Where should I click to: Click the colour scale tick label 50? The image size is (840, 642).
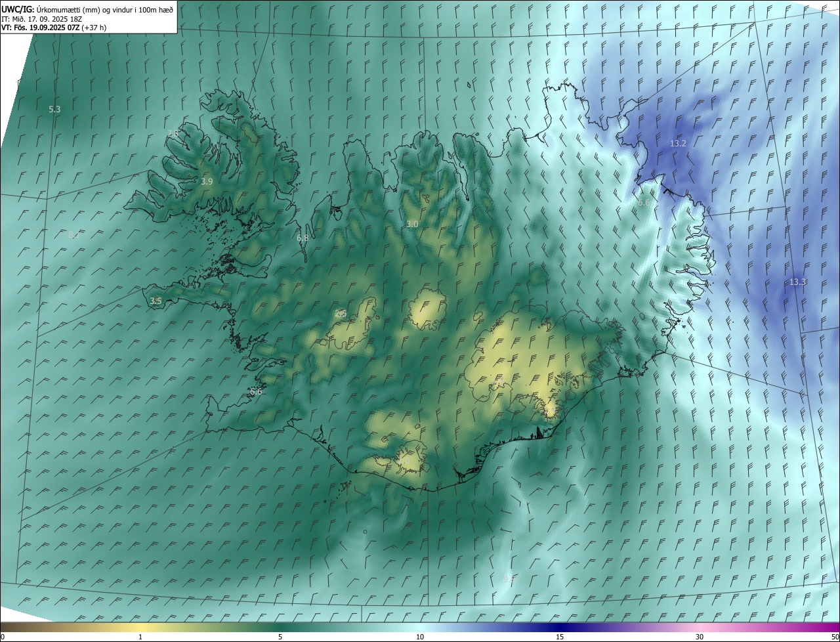click(x=835, y=637)
